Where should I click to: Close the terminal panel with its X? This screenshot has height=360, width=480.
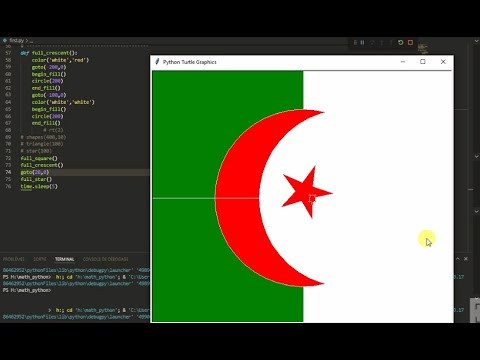point(466,259)
